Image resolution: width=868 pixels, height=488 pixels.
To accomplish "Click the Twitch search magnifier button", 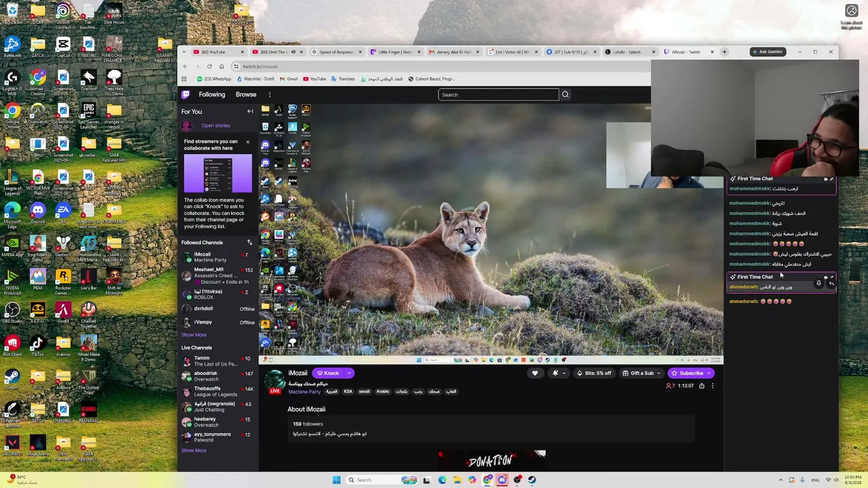I will click(565, 95).
